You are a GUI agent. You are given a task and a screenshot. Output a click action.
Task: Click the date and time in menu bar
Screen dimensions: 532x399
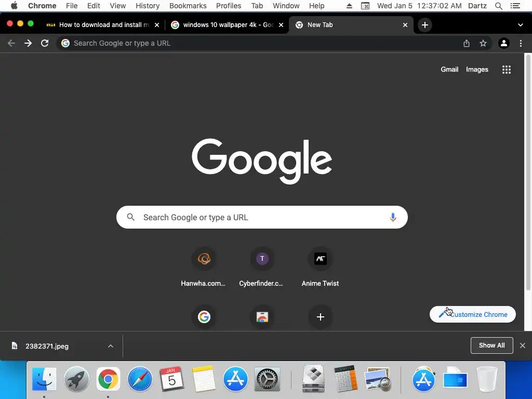coord(419,6)
